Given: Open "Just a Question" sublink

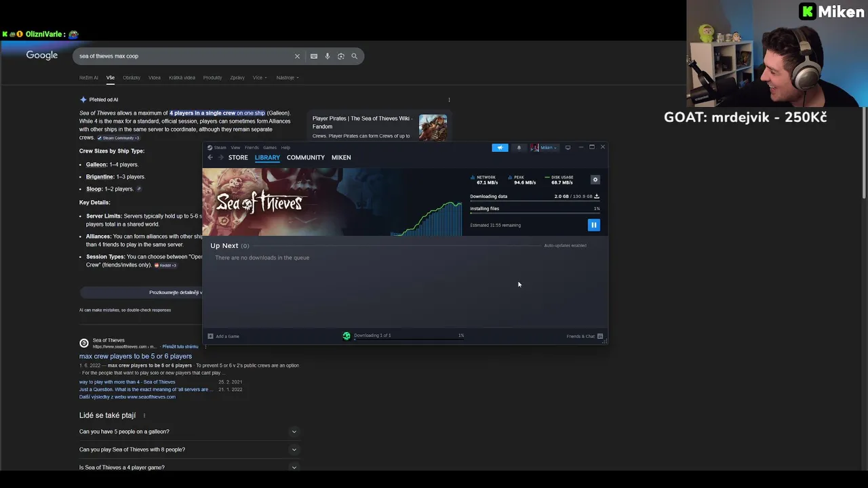Looking at the screenshot, I should tap(146, 390).
